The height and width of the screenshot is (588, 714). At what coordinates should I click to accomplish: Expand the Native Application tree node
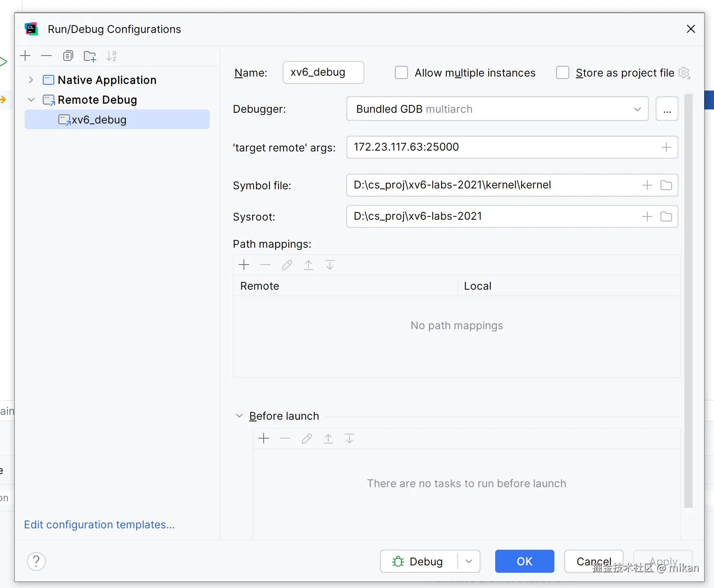(31, 80)
